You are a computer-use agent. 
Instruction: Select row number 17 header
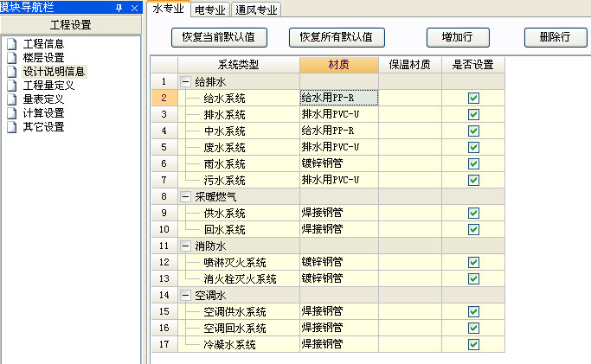(164, 344)
